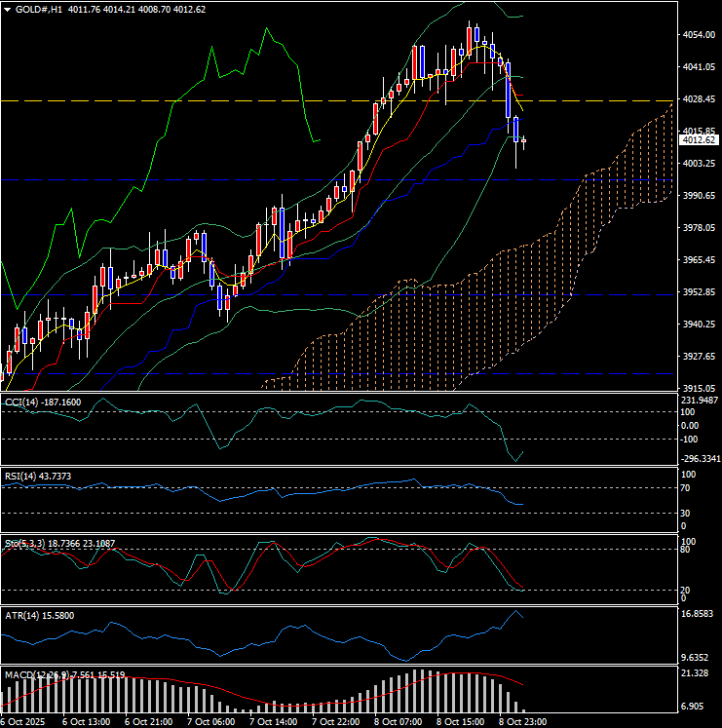Click the 4028.00 price scale label

[x=697, y=99]
